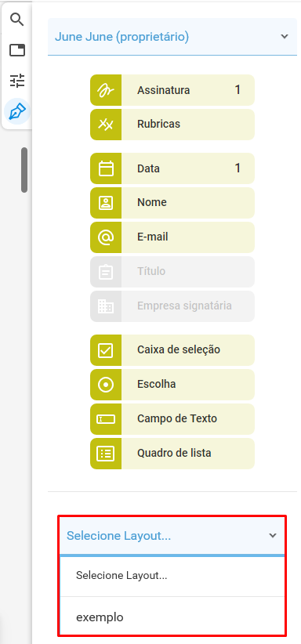
Task: Click the Selecione Layout dropdown arrow
Action: (273, 536)
